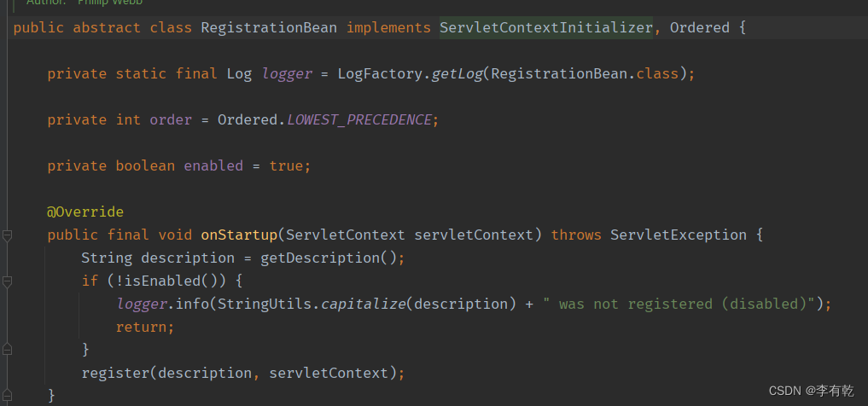868x406 pixels.
Task: Click the LOWEST_PRECEDENCE constant
Action: (358, 120)
